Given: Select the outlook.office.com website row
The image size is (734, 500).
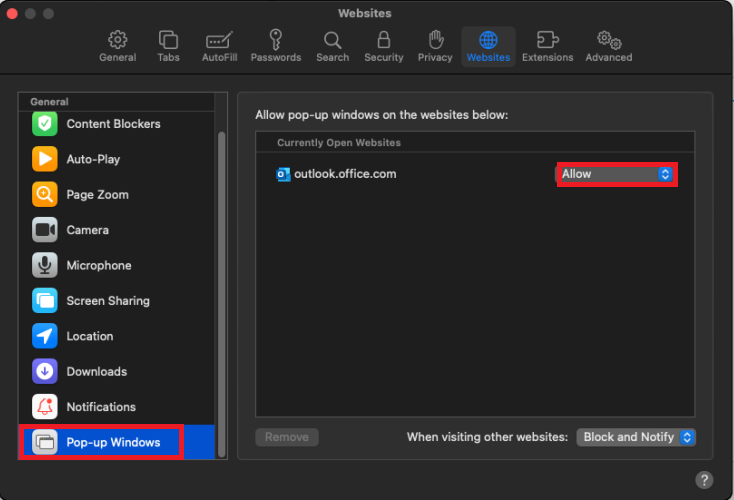Looking at the screenshot, I should 400,174.
